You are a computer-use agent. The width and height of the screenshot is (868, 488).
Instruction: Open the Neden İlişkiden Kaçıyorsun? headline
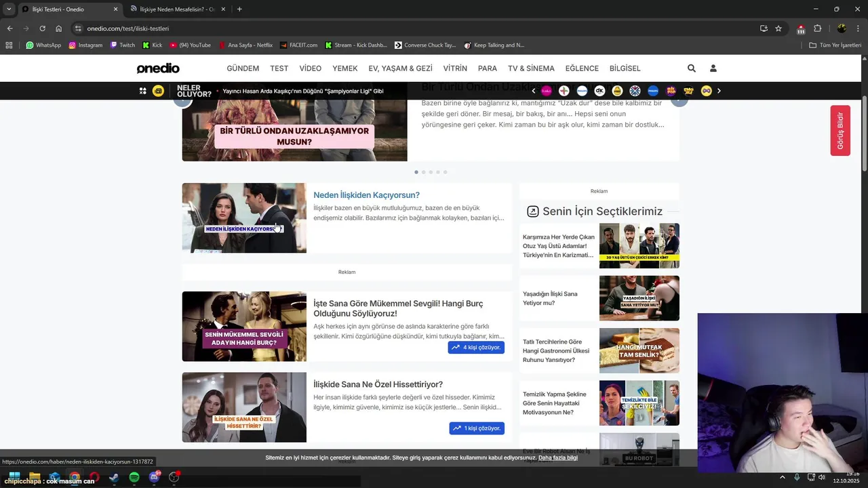click(366, 195)
